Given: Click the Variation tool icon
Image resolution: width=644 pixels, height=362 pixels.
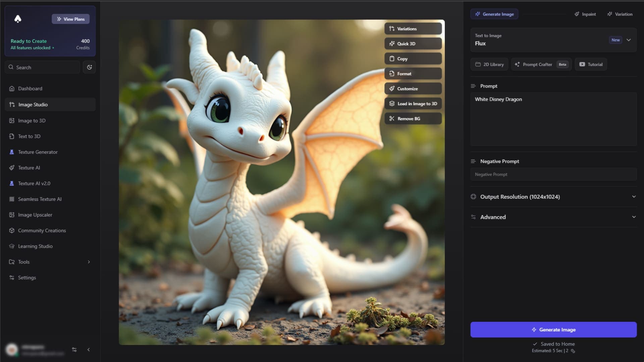Looking at the screenshot, I should (x=610, y=14).
